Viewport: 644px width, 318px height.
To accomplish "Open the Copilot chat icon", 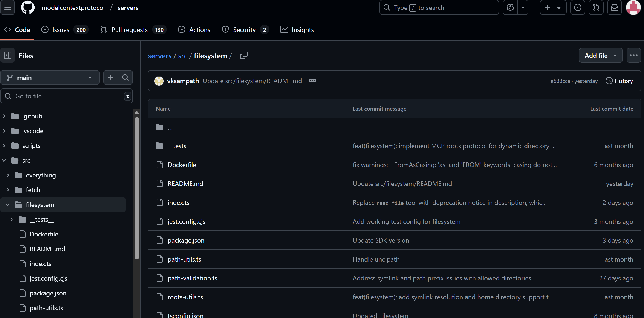I will pos(510,8).
